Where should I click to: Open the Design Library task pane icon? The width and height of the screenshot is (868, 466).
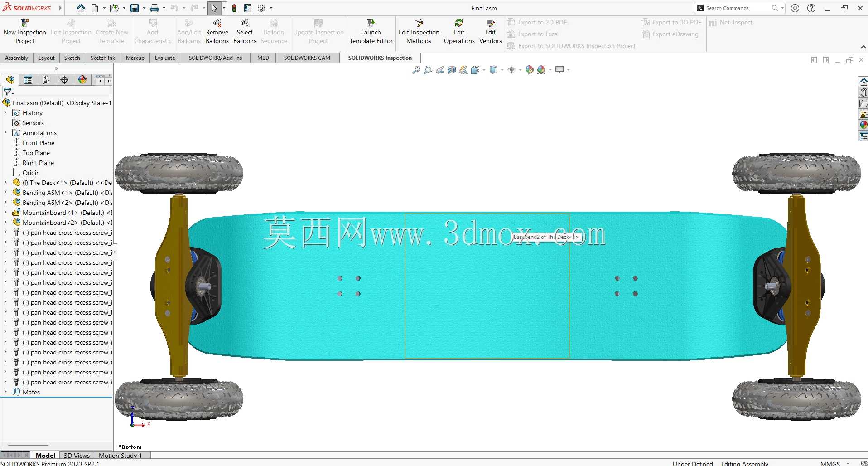pos(863,92)
